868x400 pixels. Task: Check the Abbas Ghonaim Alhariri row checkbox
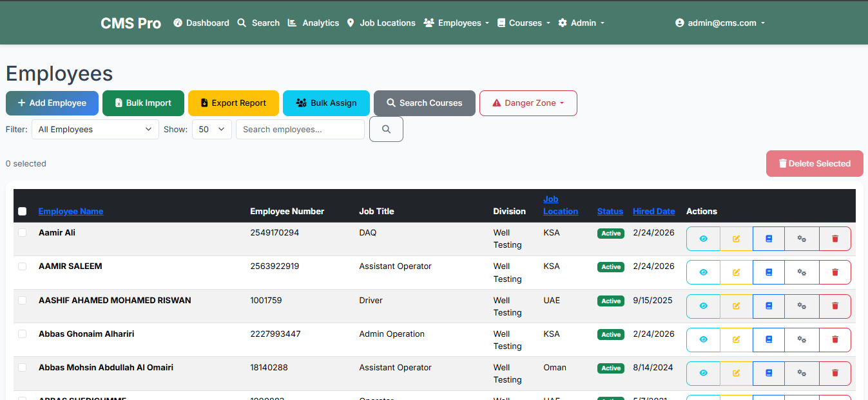pos(23,334)
